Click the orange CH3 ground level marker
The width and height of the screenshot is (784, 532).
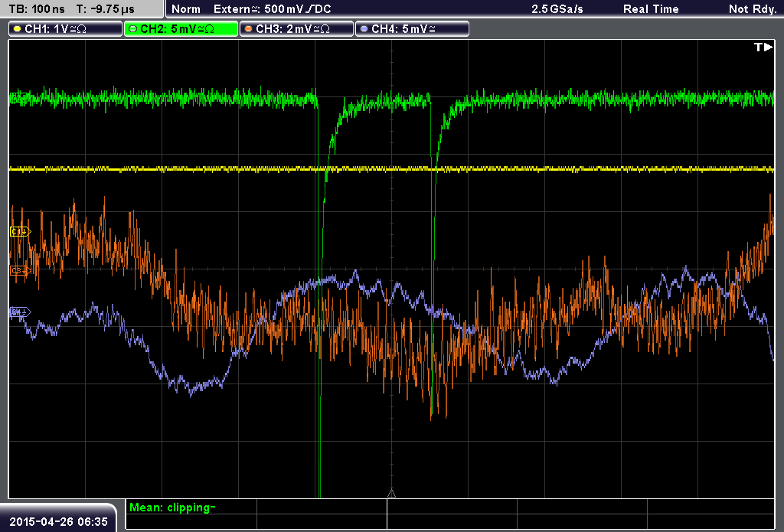click(x=20, y=271)
